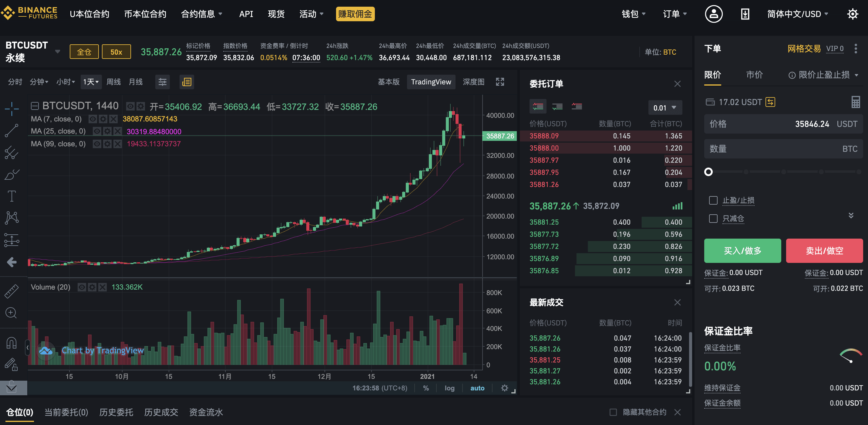Image resolution: width=868 pixels, height=425 pixels.
Task: Toggle visibility of MA 25 indicator
Action: click(x=97, y=131)
